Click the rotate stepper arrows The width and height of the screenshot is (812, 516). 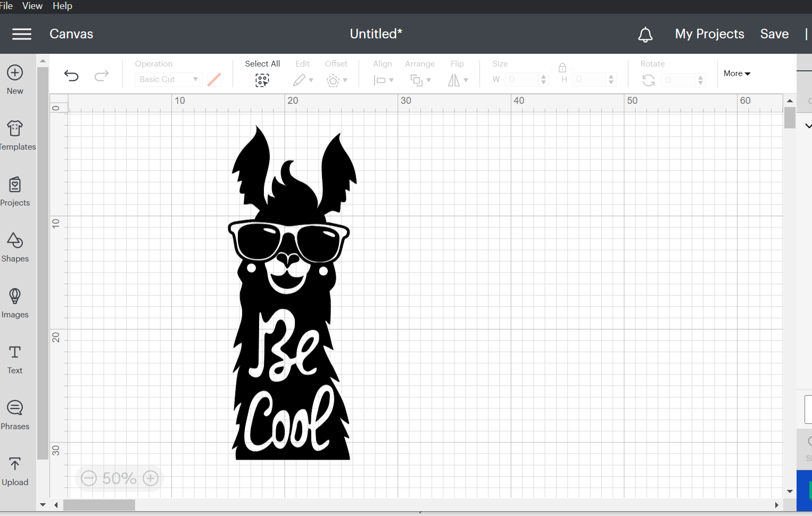tap(700, 80)
